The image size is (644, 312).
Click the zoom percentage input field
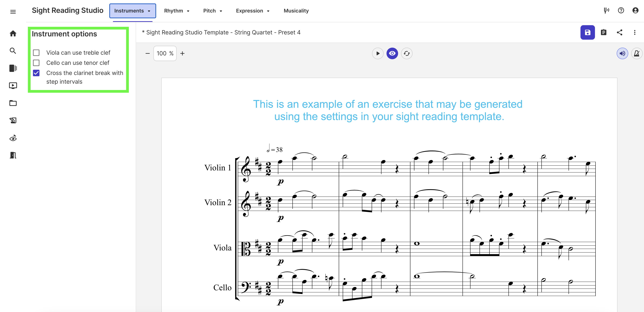point(165,53)
